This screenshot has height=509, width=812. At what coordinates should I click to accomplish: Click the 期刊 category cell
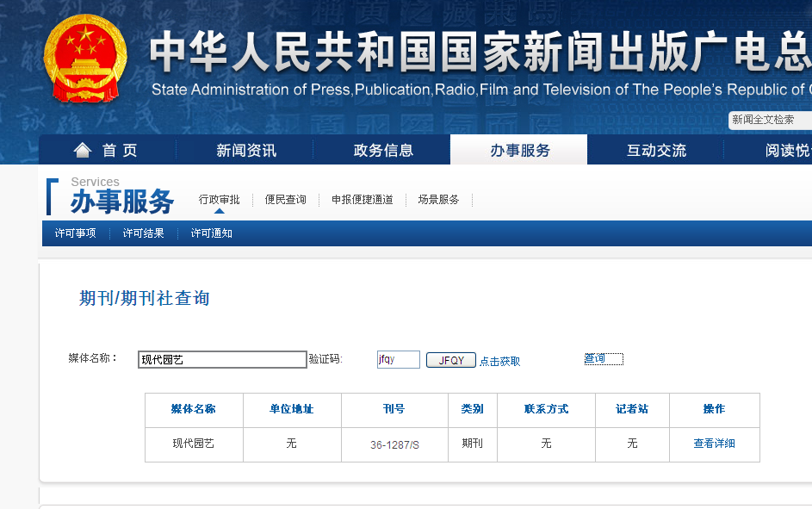472,444
